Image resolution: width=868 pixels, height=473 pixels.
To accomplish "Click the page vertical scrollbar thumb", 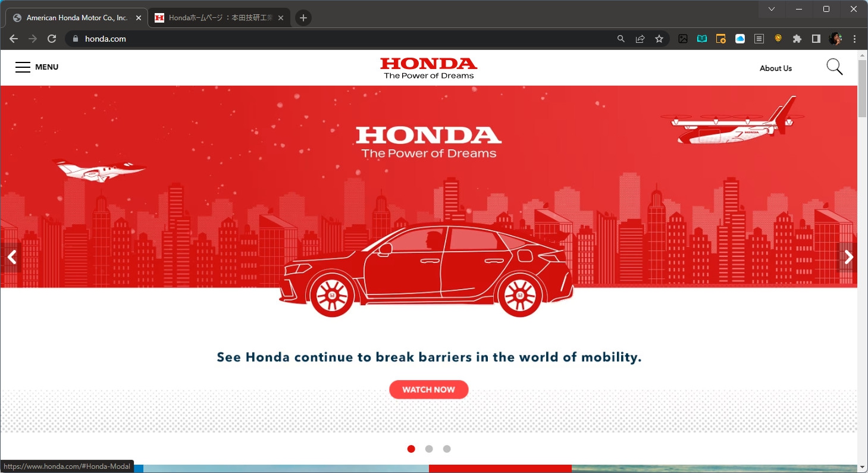I will (x=863, y=88).
